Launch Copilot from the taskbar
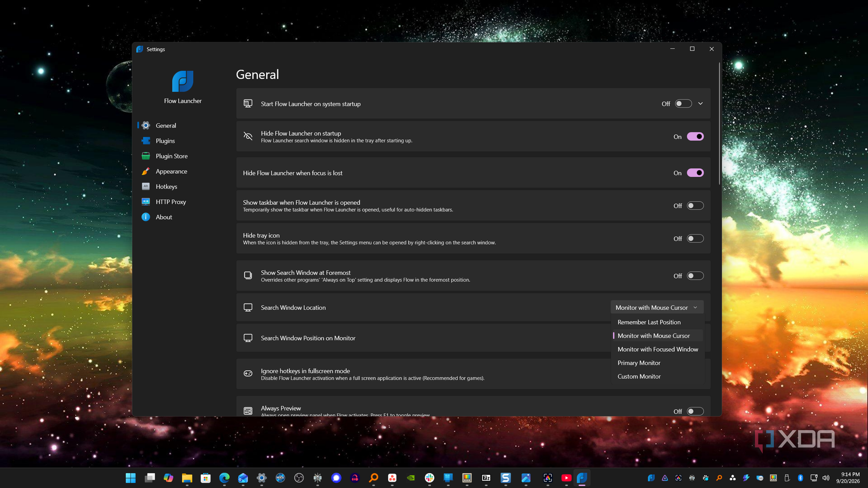The height and width of the screenshot is (488, 868). coord(168,477)
